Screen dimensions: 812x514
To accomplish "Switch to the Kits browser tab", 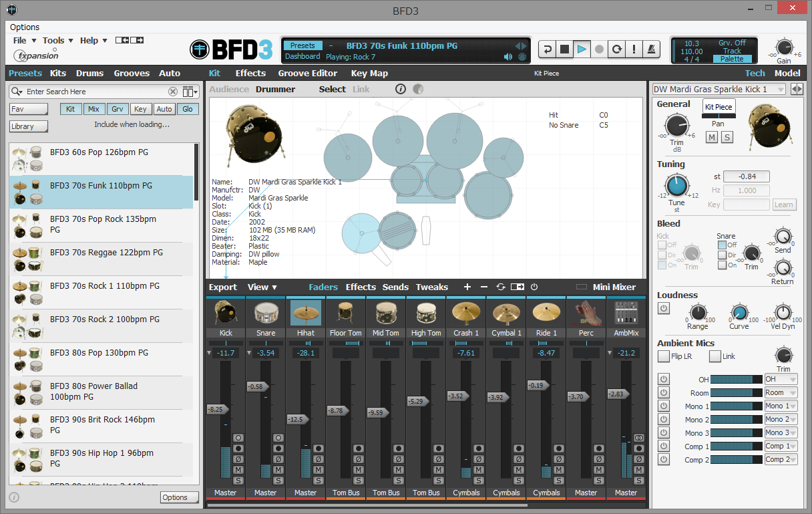I will pos(58,73).
